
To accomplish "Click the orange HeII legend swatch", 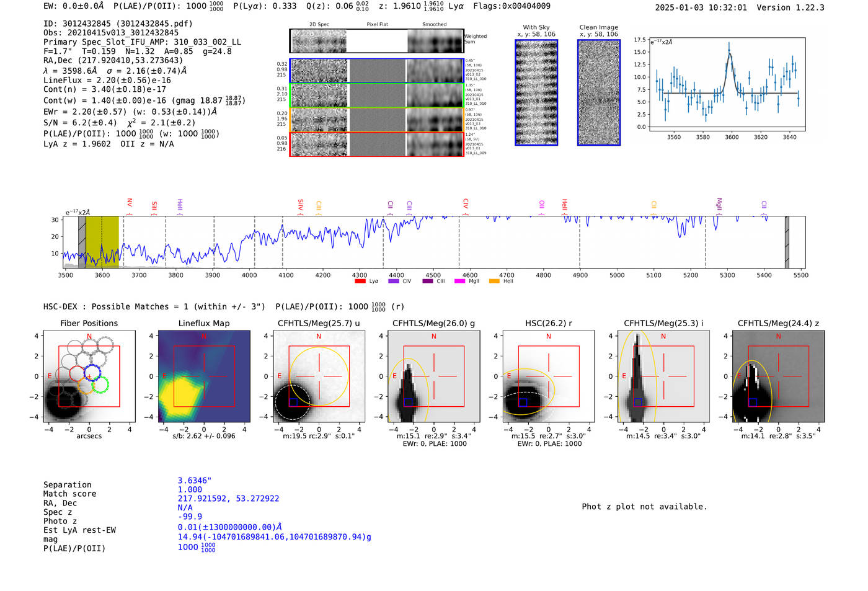I will coord(494,281).
